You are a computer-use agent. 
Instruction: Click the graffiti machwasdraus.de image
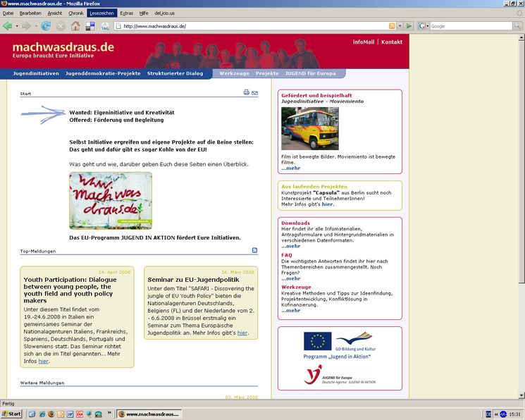[x=111, y=201]
